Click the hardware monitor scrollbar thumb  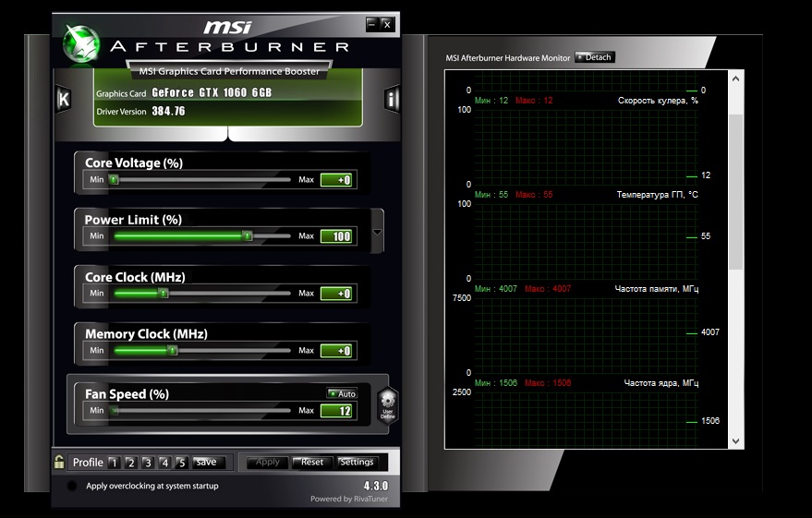tap(735, 191)
